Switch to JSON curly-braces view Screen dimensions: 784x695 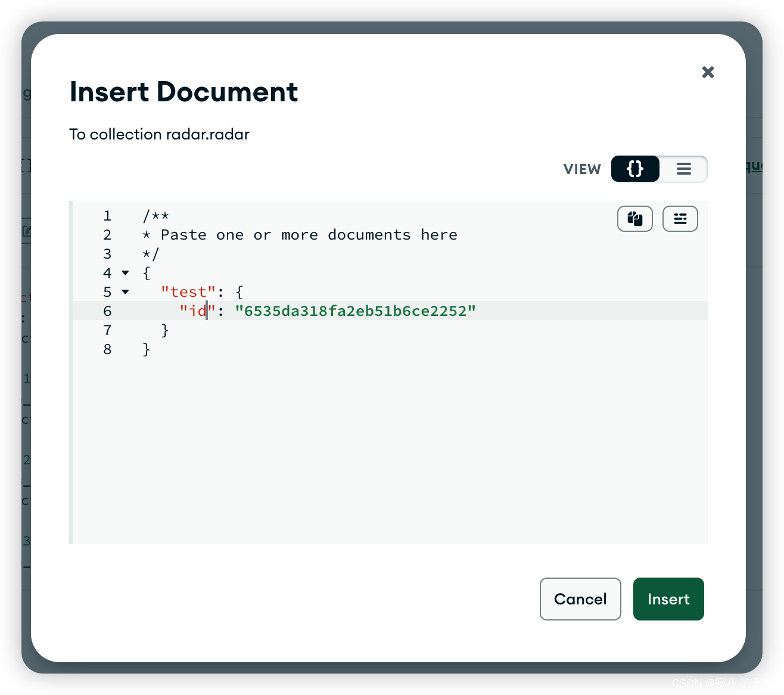point(635,169)
